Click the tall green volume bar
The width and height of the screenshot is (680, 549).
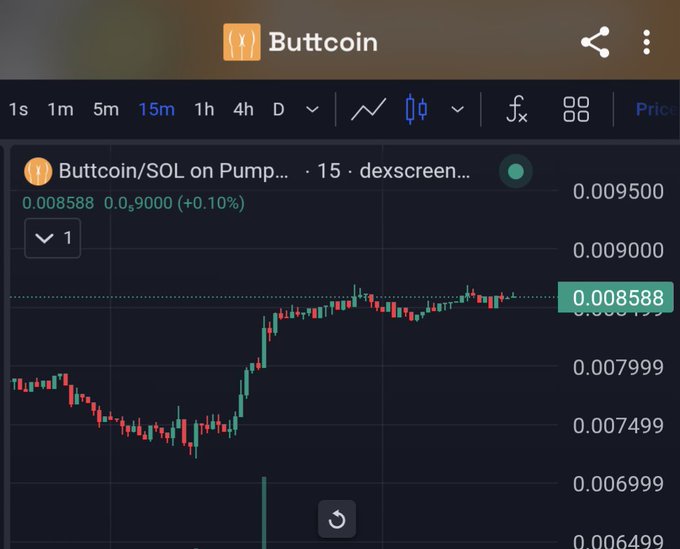(x=264, y=513)
